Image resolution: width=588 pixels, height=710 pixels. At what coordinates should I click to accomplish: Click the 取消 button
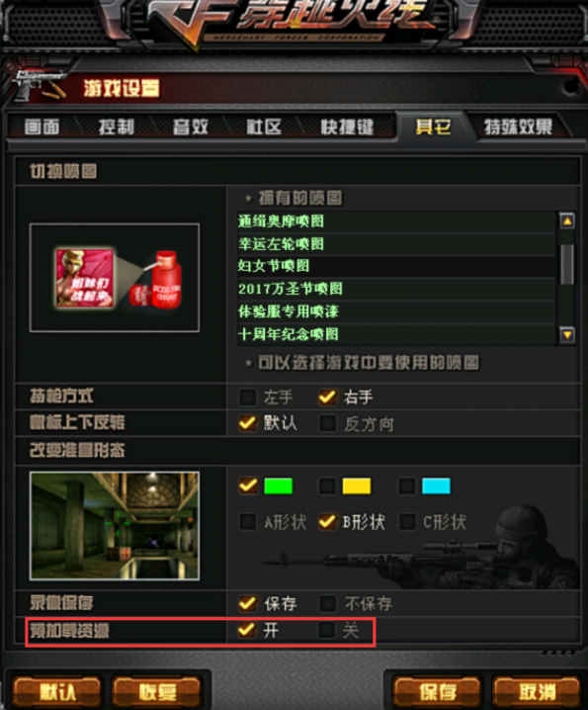[537, 692]
